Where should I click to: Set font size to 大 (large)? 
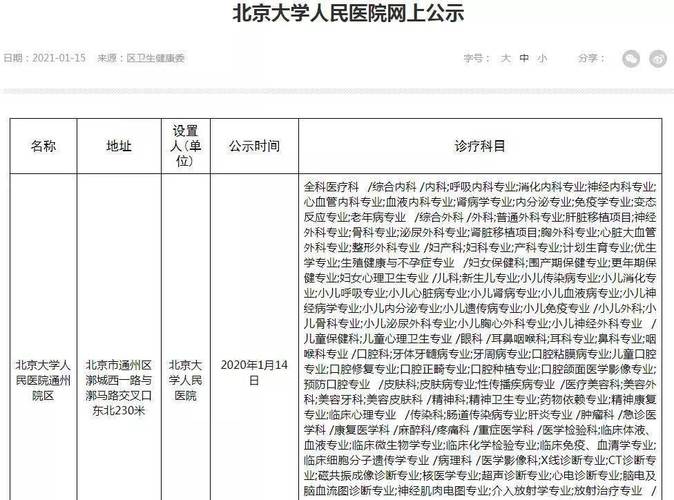coord(506,58)
